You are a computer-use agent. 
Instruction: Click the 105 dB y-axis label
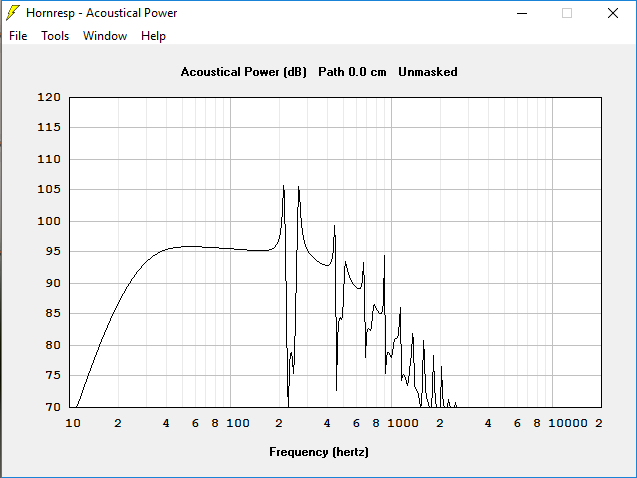pyautogui.click(x=49, y=189)
